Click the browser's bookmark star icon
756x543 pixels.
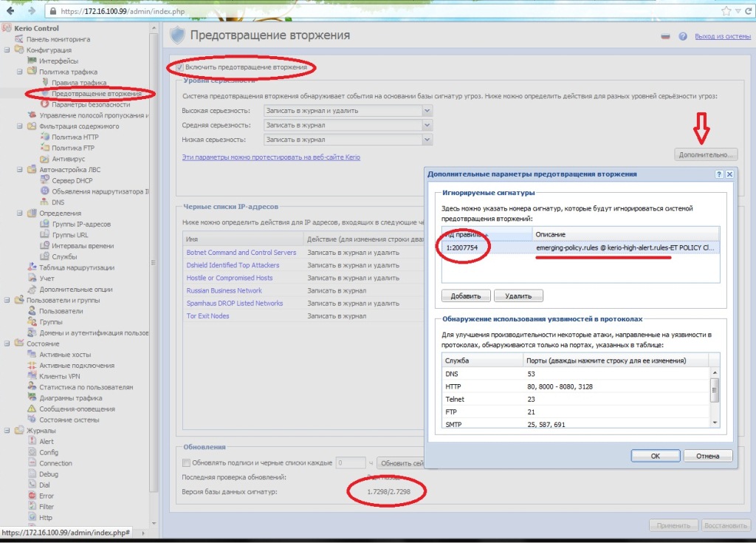[x=726, y=11]
